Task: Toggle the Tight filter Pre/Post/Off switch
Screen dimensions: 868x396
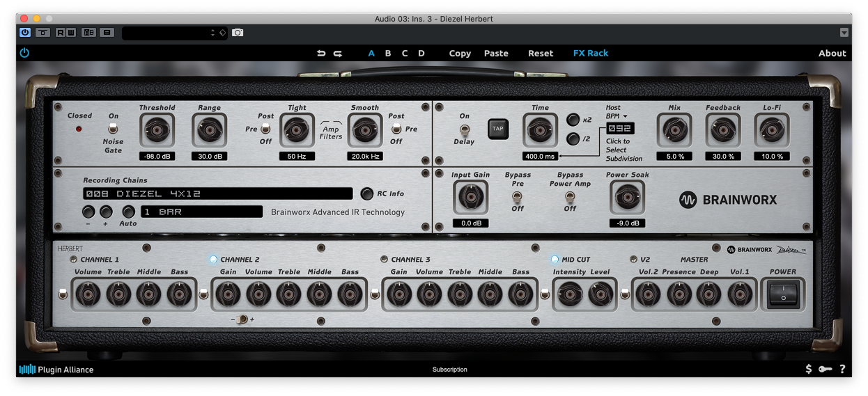Action: coord(265,129)
